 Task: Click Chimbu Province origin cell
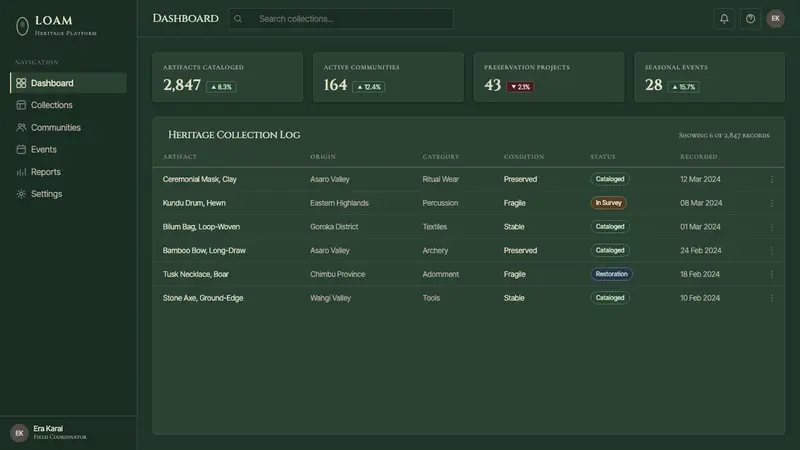tap(338, 274)
